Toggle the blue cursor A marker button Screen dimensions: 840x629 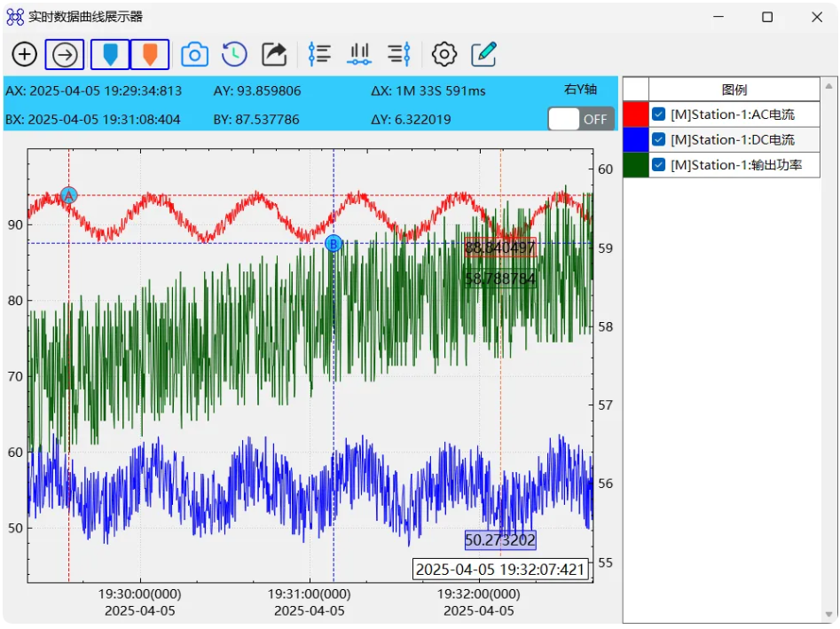coord(110,54)
